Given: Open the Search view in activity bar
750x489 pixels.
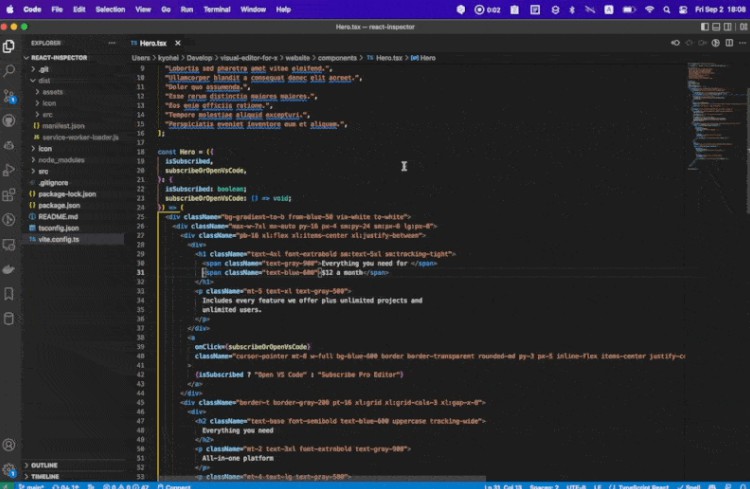Looking at the screenshot, I should [9, 70].
